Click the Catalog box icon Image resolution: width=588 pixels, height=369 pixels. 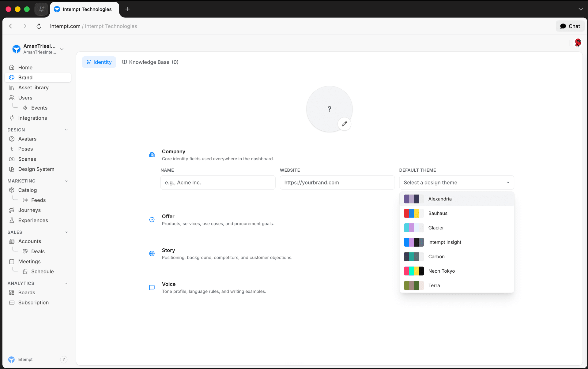tap(12, 190)
